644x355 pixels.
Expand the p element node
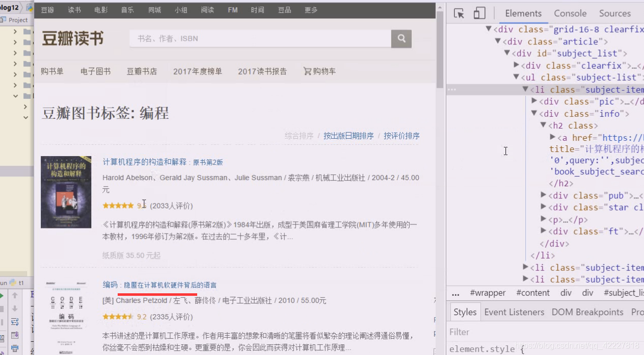[x=544, y=219]
